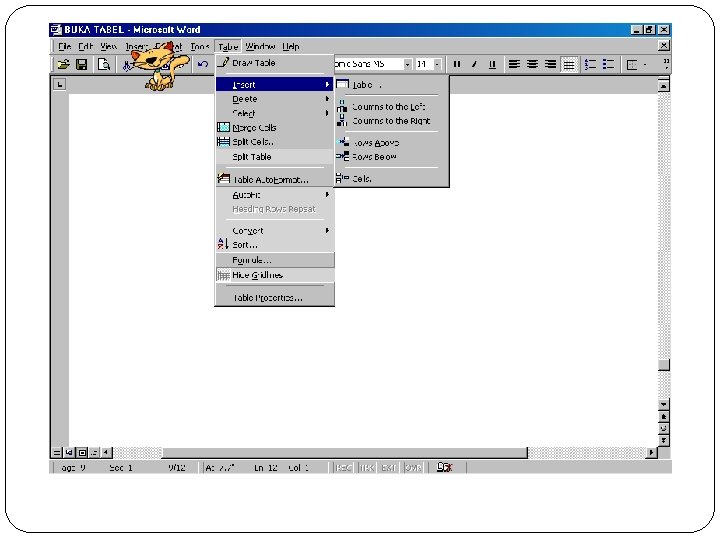
Task: Center the text alignment
Action: [532, 64]
